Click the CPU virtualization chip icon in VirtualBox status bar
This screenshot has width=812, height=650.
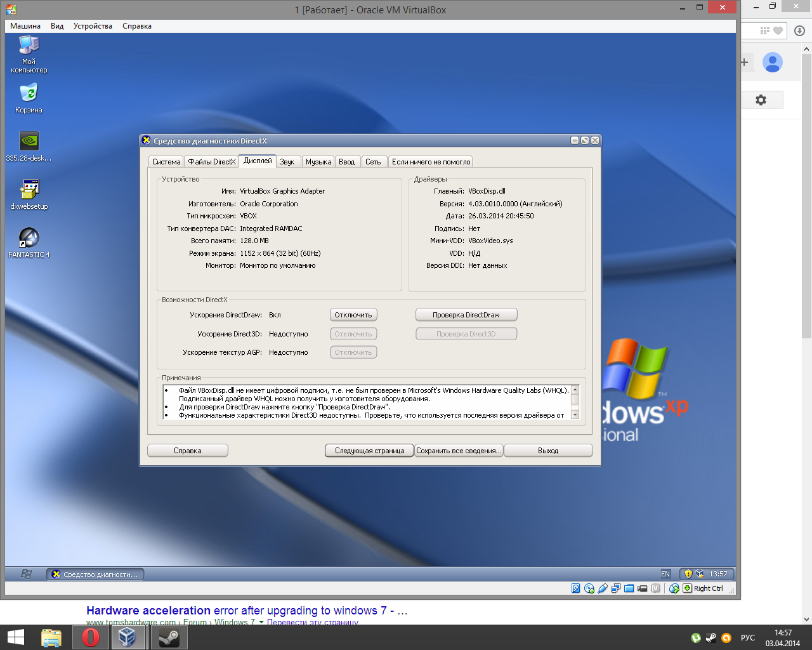coord(656,588)
